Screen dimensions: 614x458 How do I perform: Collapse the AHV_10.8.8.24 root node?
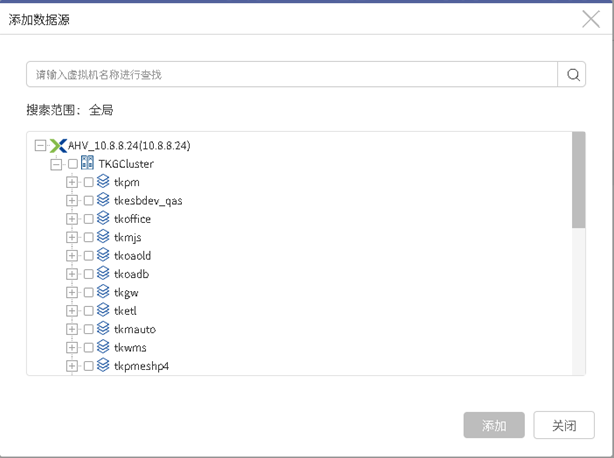click(40, 146)
